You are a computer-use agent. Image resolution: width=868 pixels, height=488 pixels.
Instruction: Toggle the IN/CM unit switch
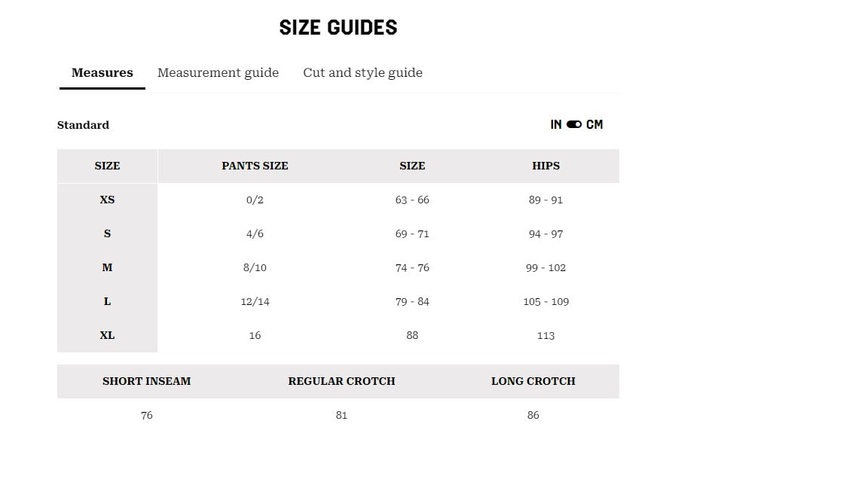coord(574,124)
